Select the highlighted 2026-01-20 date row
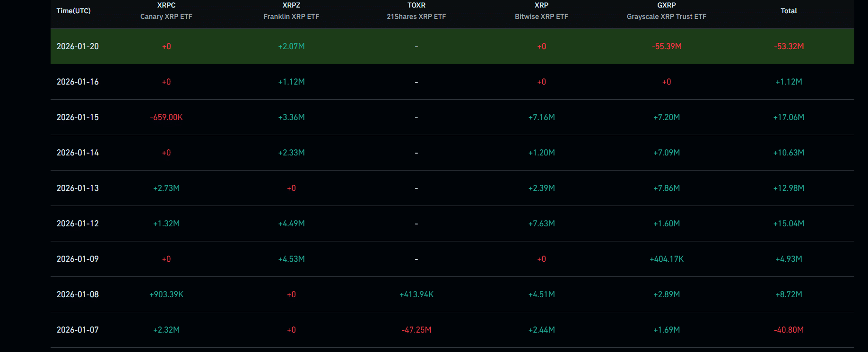The image size is (868, 352). pos(78,46)
